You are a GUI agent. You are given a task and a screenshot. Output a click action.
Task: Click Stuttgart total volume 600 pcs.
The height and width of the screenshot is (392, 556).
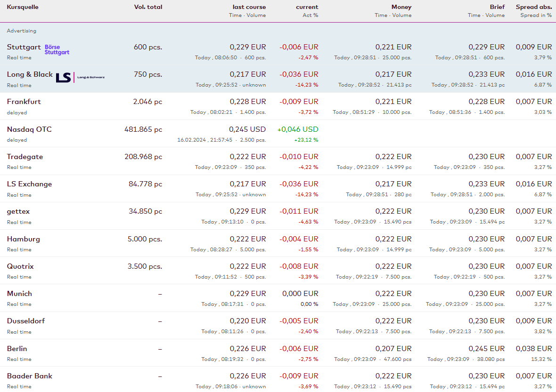[x=148, y=47]
